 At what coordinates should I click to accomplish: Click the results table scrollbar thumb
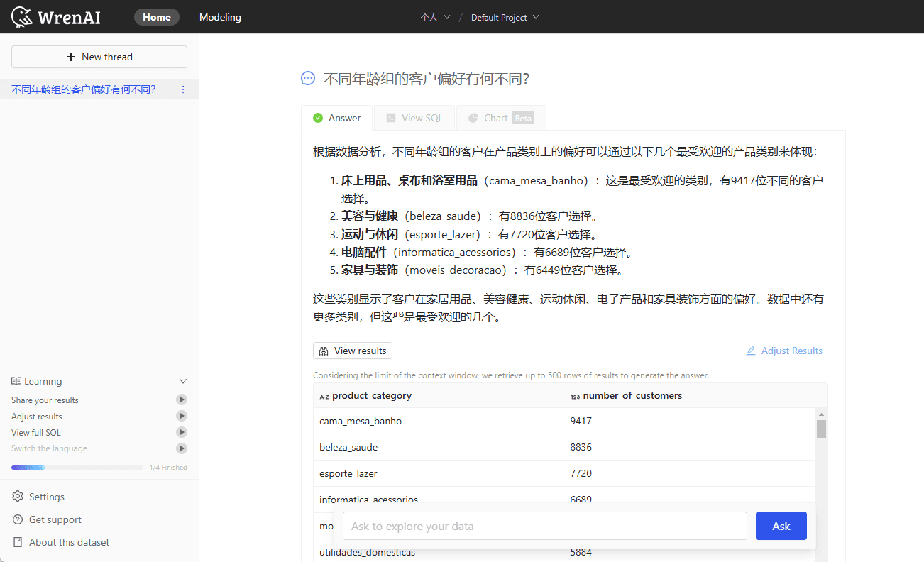click(x=822, y=429)
